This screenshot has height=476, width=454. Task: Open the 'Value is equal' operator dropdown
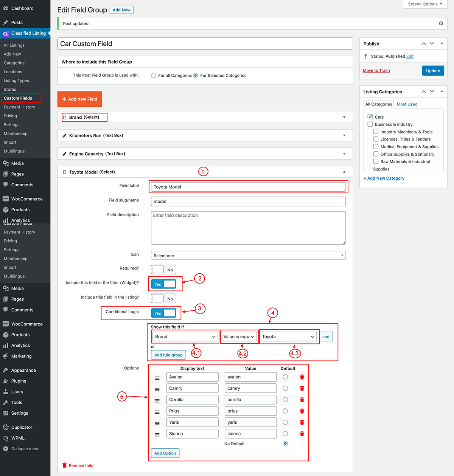[x=239, y=336]
